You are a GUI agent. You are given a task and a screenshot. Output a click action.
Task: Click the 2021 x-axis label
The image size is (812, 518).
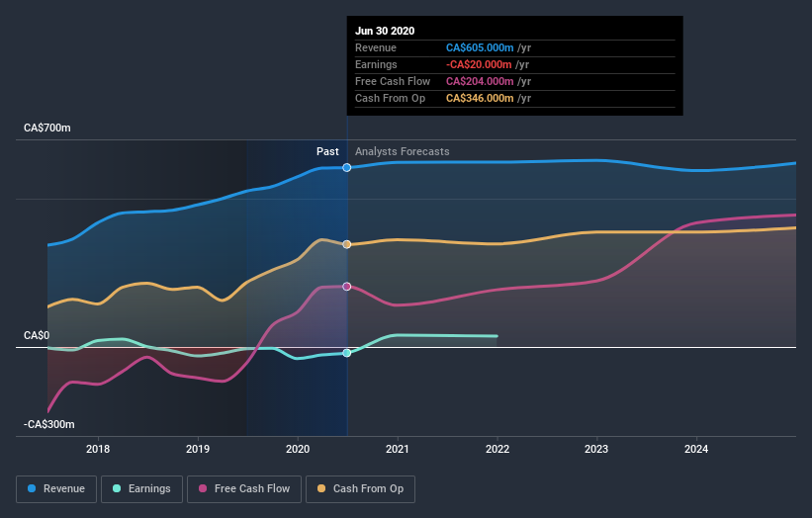click(x=398, y=449)
